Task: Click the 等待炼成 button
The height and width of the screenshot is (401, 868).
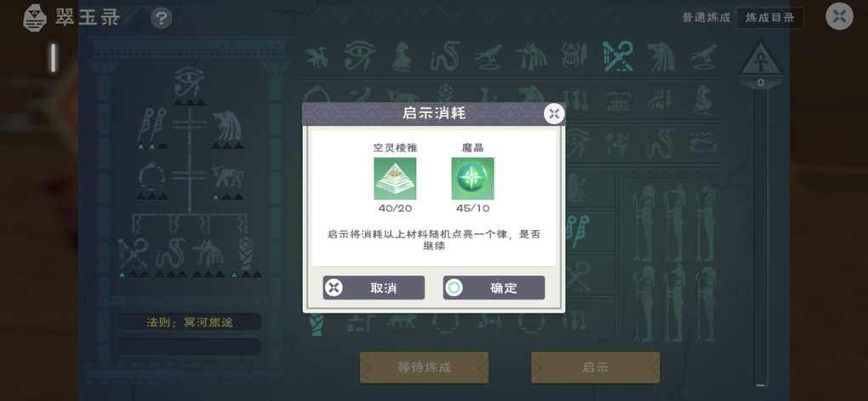Action: click(424, 367)
